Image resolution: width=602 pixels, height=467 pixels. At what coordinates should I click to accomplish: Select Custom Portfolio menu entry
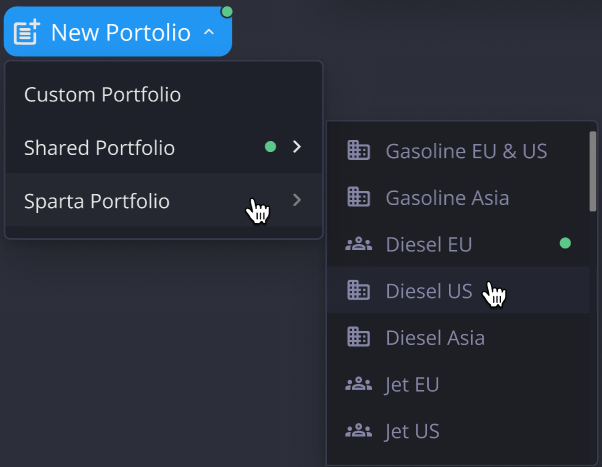click(102, 95)
